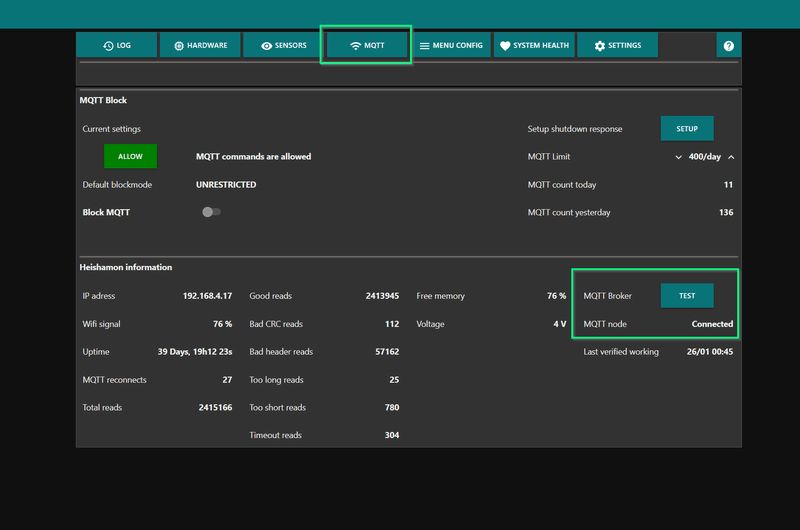Decrease MQTT Limit with down chevron
Viewport: 800px width, 530px height.
click(678, 157)
